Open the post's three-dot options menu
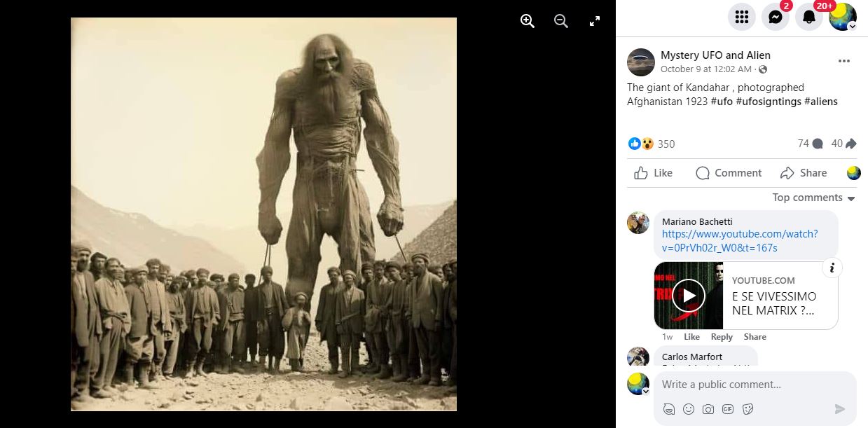This screenshot has height=428, width=868. (x=844, y=61)
